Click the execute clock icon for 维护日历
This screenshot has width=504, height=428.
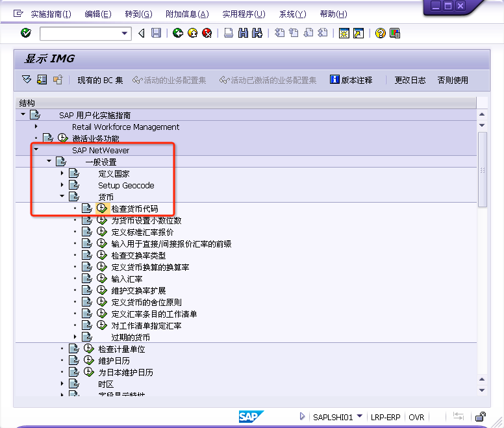point(89,360)
